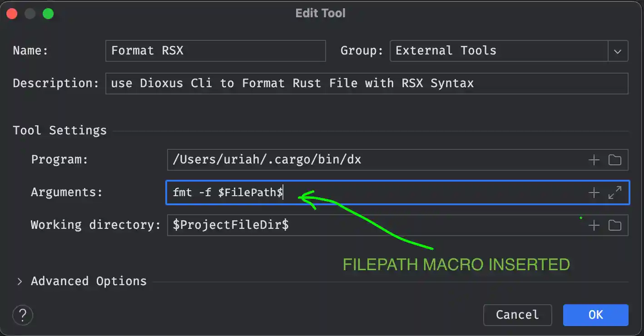Open the Group dropdown arrow
Viewport: 644px width, 336px height.
pyautogui.click(x=618, y=51)
